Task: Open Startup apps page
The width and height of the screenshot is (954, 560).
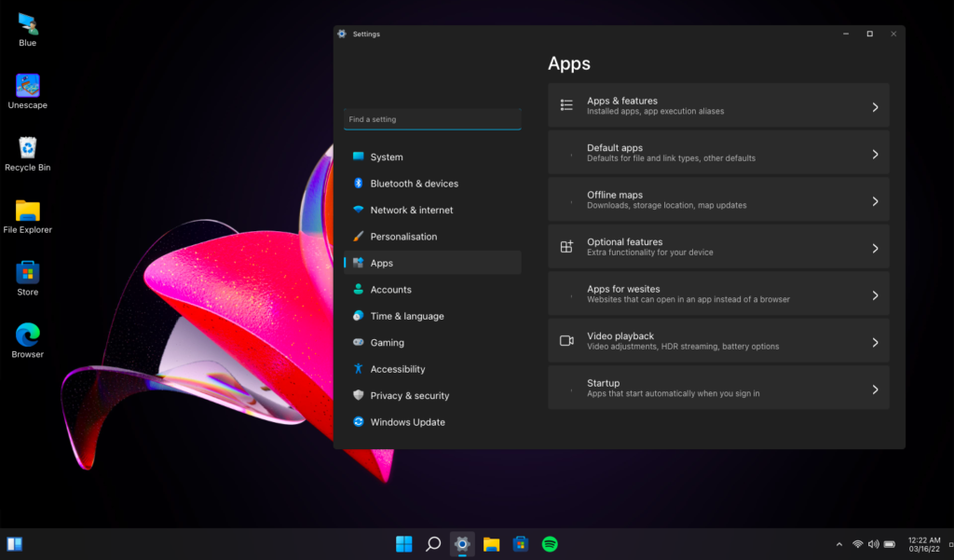Action: (x=718, y=388)
